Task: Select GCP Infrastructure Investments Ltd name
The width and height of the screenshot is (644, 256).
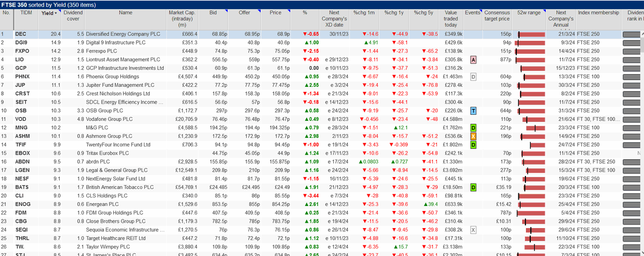Action: pos(125,68)
